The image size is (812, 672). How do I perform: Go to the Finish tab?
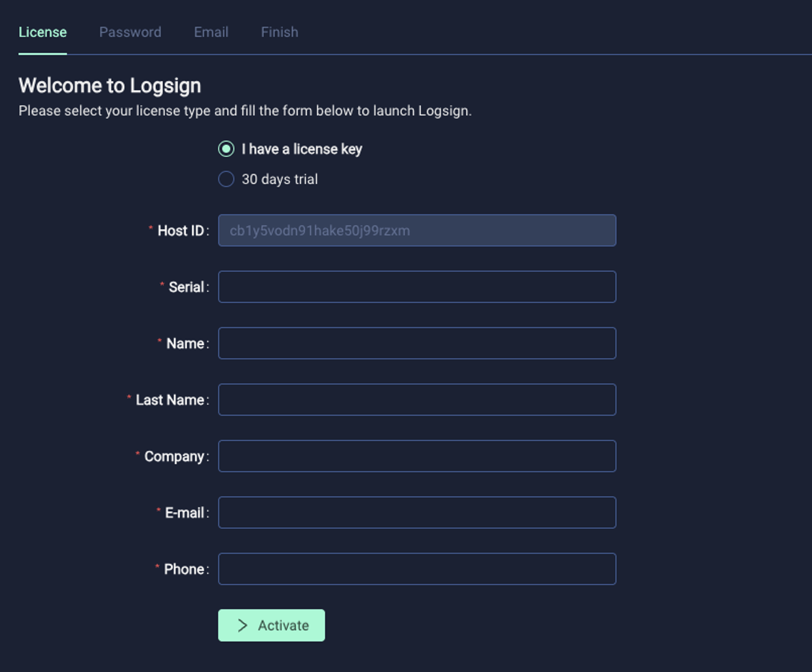point(280,32)
